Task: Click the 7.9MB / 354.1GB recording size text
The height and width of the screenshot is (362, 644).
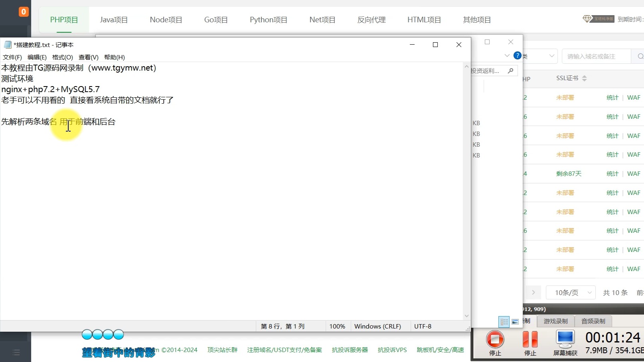Action: [614, 350]
